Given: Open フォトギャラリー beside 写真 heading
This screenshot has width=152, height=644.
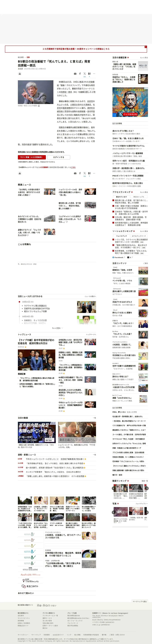Looking at the screenshot, I should click(x=142, y=504).
